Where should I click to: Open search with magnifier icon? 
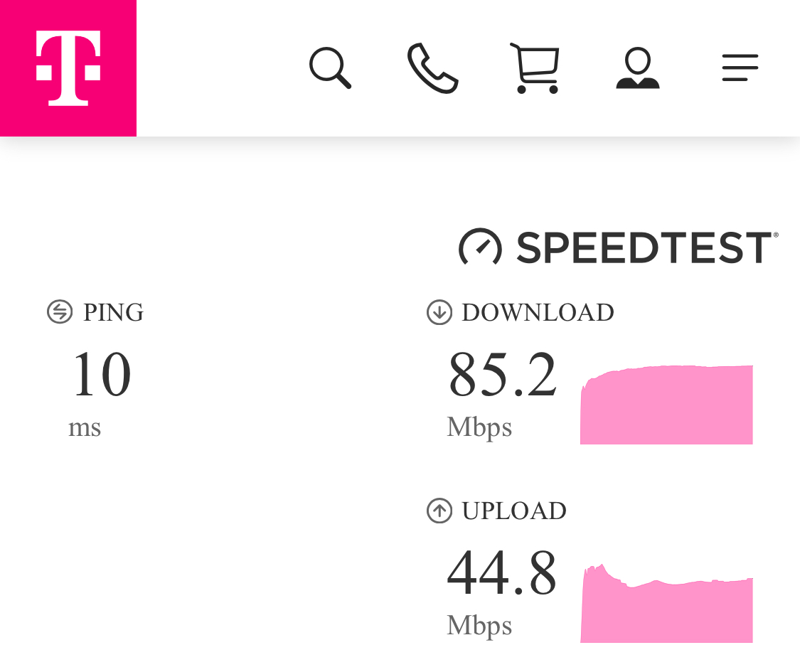pyautogui.click(x=330, y=68)
